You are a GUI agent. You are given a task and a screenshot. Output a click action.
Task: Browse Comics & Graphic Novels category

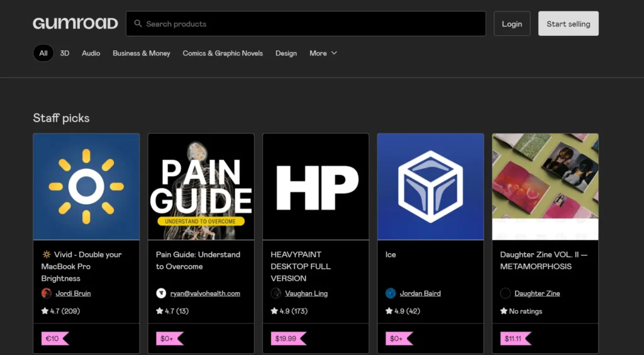223,53
